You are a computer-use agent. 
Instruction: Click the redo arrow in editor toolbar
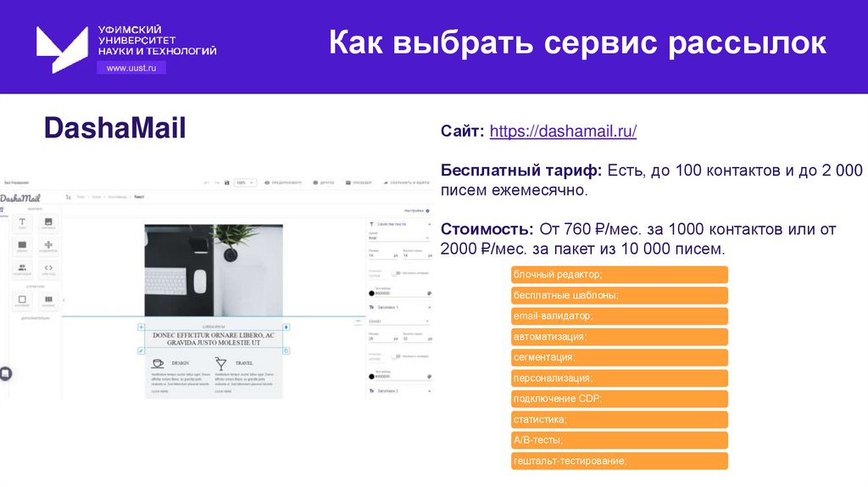pos(217,182)
